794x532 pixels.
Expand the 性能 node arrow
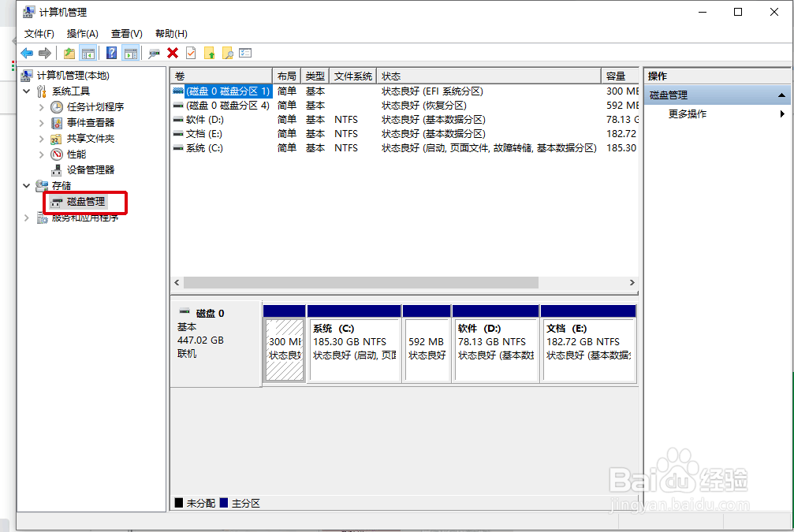point(42,154)
